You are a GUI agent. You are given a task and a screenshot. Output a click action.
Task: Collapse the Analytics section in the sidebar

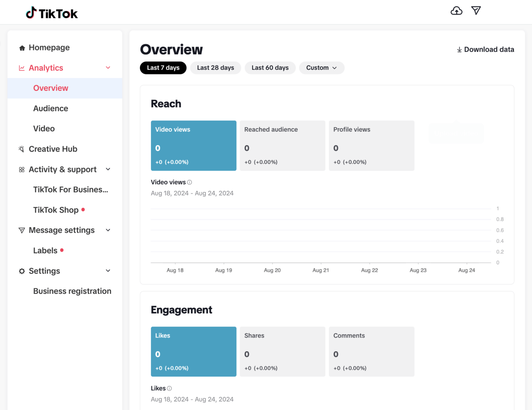point(108,68)
